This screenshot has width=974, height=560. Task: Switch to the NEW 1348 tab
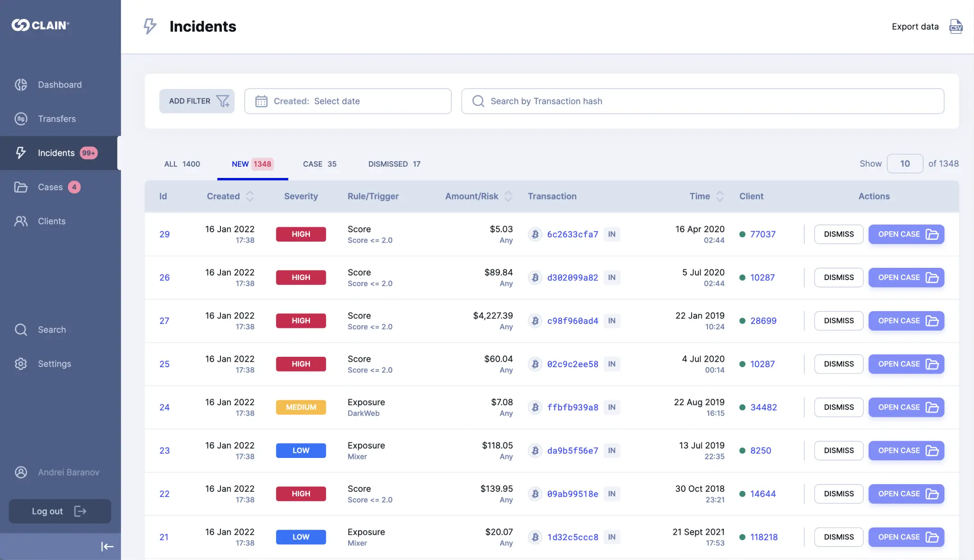tap(251, 164)
